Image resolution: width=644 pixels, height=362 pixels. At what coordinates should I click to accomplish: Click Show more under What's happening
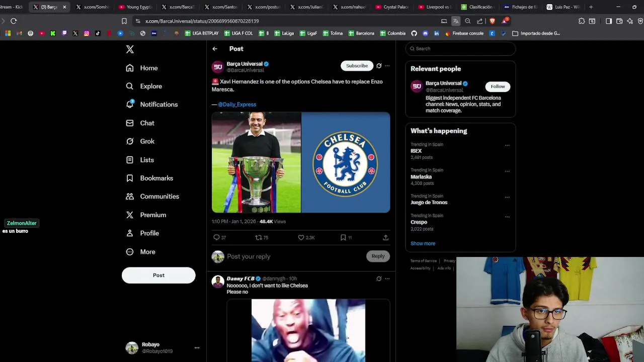point(423,243)
